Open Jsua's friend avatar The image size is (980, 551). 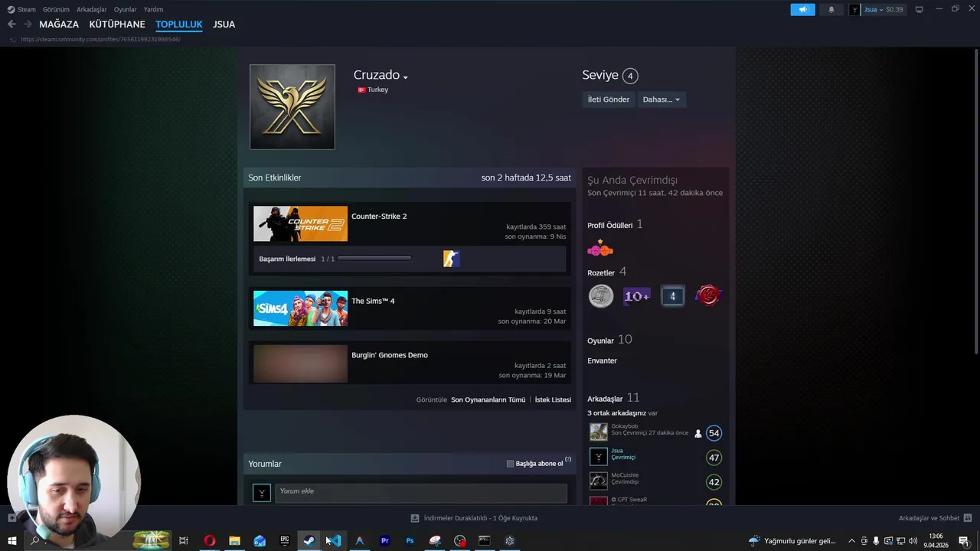598,457
